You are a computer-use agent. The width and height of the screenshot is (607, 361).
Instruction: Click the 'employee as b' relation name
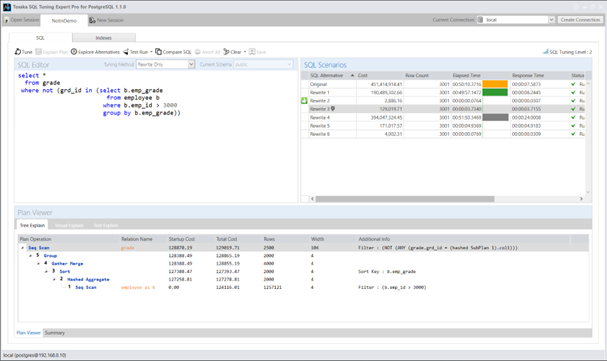138,287
